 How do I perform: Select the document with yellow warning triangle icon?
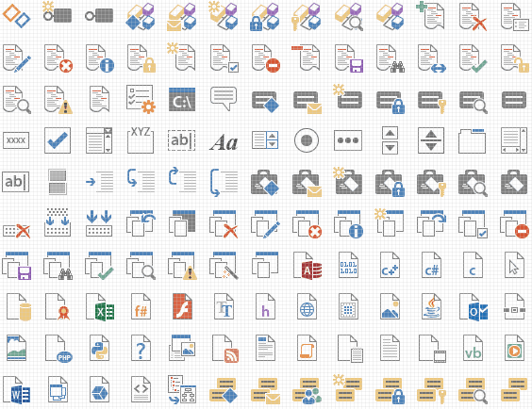click(x=58, y=99)
